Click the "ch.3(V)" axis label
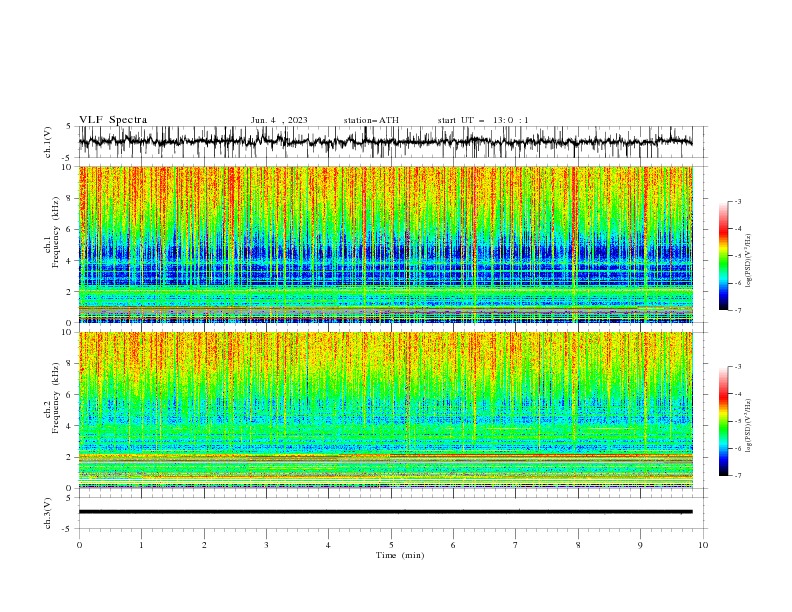This screenshot has height=612, width=792. point(48,513)
